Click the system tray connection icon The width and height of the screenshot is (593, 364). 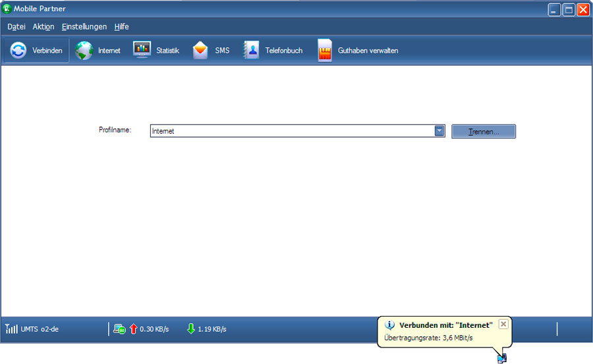pos(502,358)
